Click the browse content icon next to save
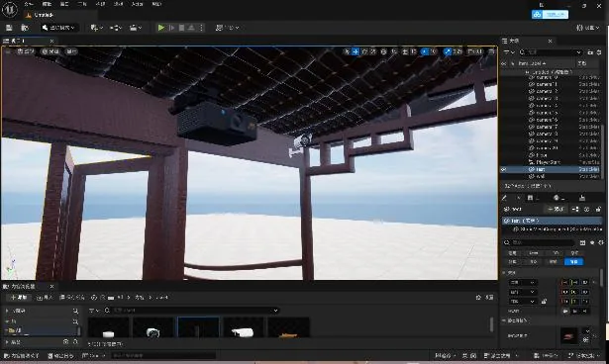This screenshot has height=364, width=609. (x=25, y=28)
